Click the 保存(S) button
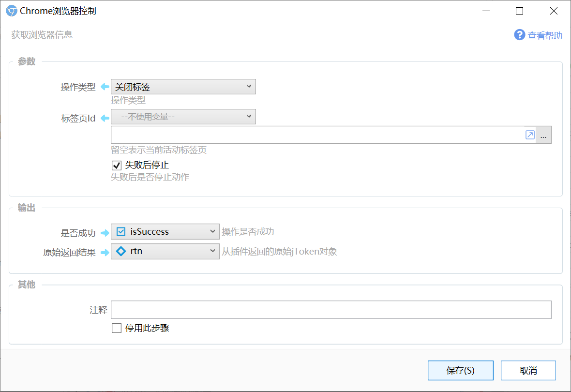This screenshot has height=392, width=571. tap(460, 371)
